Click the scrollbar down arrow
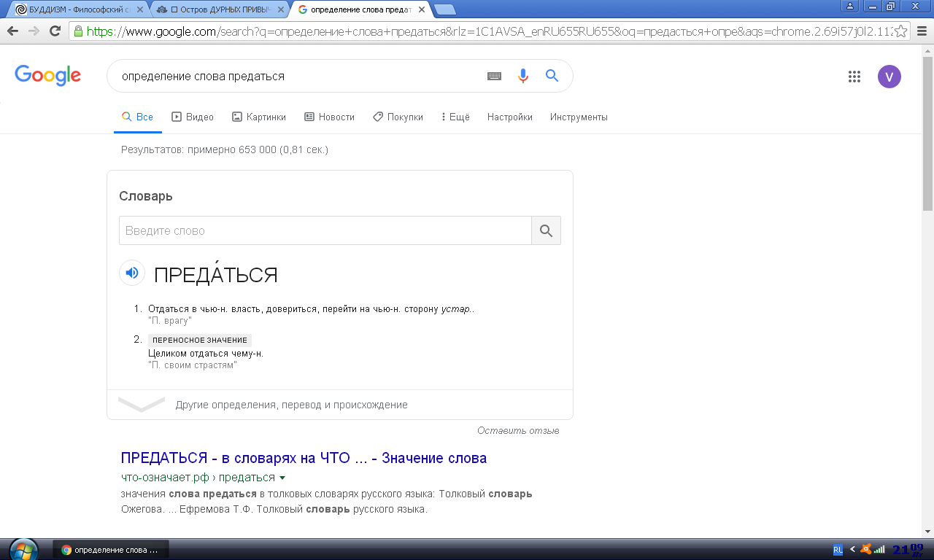 tap(927, 531)
